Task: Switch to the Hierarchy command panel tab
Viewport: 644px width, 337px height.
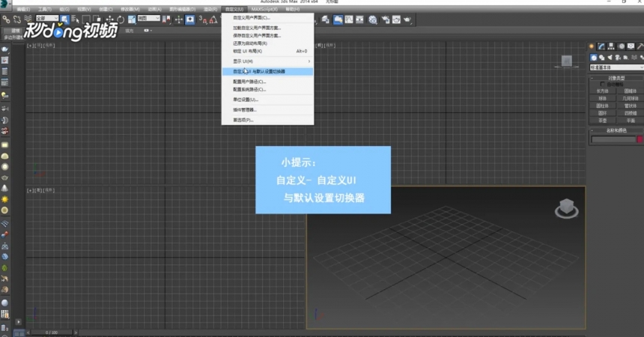Action: click(x=611, y=46)
